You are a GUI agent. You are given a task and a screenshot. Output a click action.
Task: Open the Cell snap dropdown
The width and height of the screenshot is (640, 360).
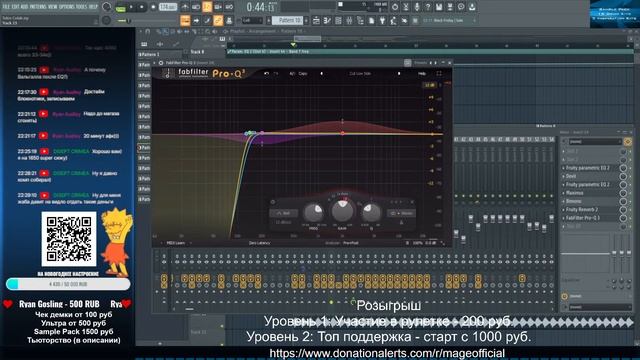252,20
